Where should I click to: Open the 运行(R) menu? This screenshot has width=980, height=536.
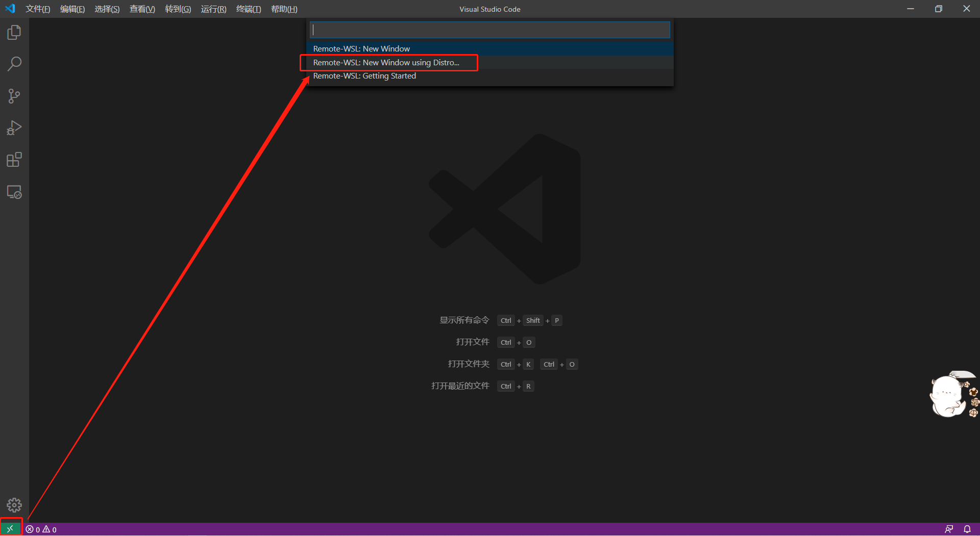pyautogui.click(x=213, y=9)
